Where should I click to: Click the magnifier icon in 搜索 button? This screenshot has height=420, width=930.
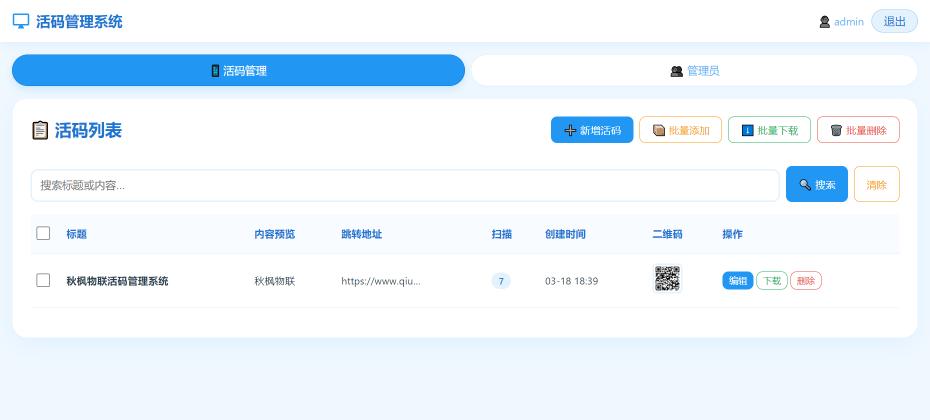tap(805, 185)
